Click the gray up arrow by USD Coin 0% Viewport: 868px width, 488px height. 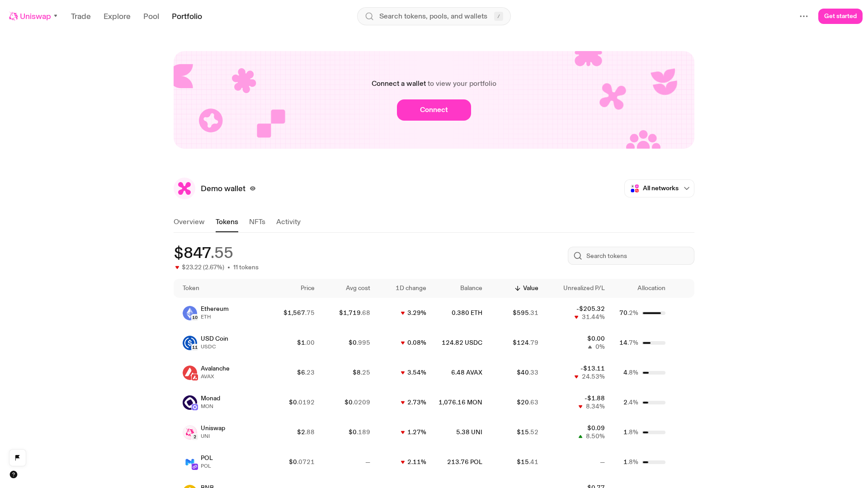pyautogui.click(x=590, y=347)
